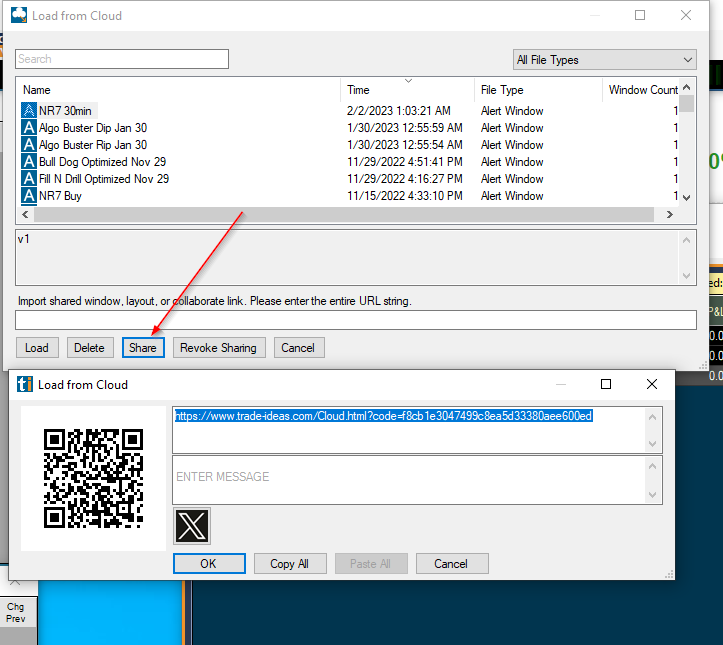Close the share link dialog with X
The height and width of the screenshot is (645, 723).
(652, 384)
